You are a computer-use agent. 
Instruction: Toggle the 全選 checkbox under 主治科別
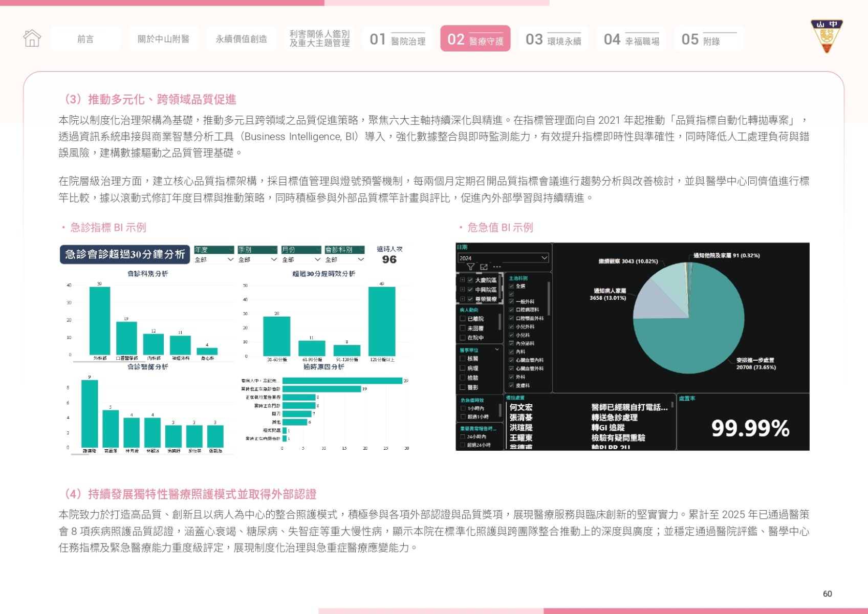[511, 286]
